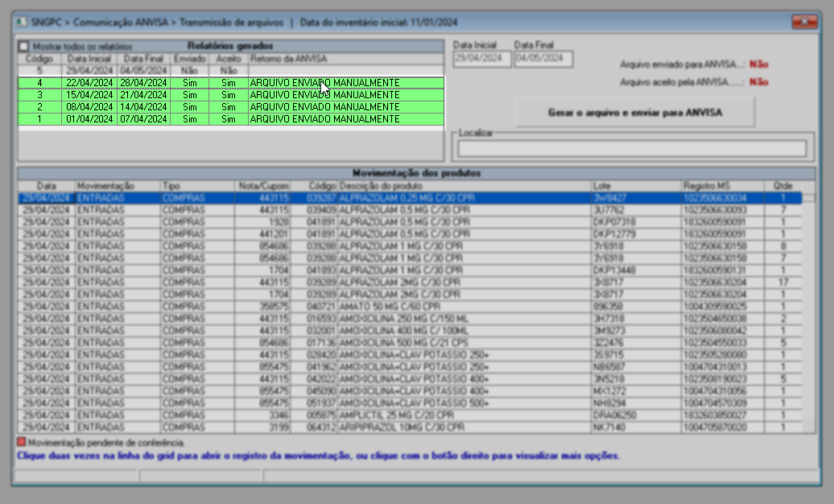Screen dimensions: 834x504
Task: Click 'ARQUIVO ENVIADO MANUALMENTE' in report 2
Action: (x=324, y=107)
